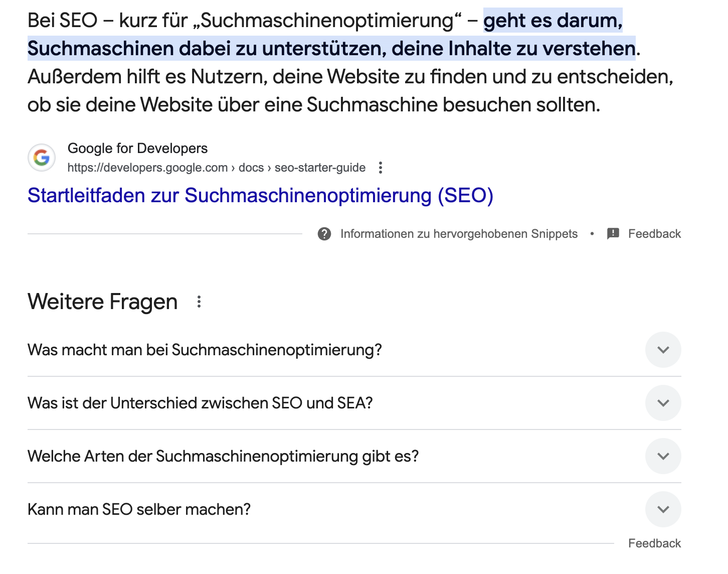Click the highlighted snippet text
This screenshot has width=728, height=574.
[331, 49]
